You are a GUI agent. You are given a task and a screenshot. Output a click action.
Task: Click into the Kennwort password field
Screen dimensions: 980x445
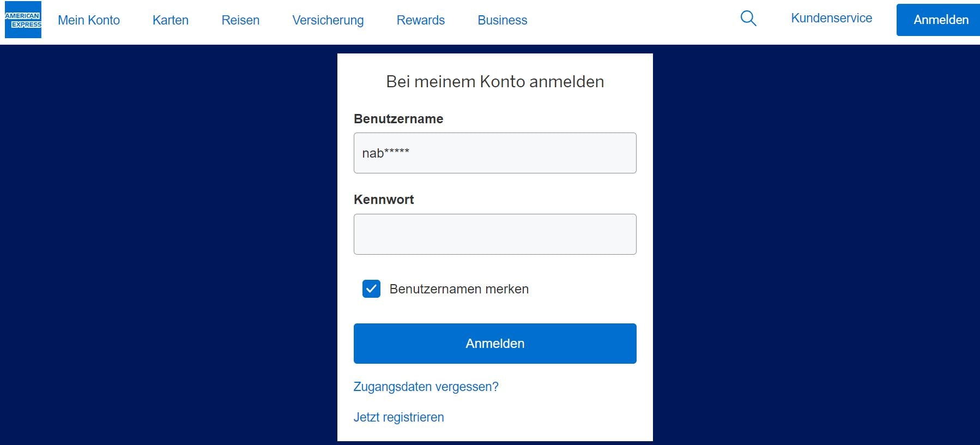pos(494,234)
